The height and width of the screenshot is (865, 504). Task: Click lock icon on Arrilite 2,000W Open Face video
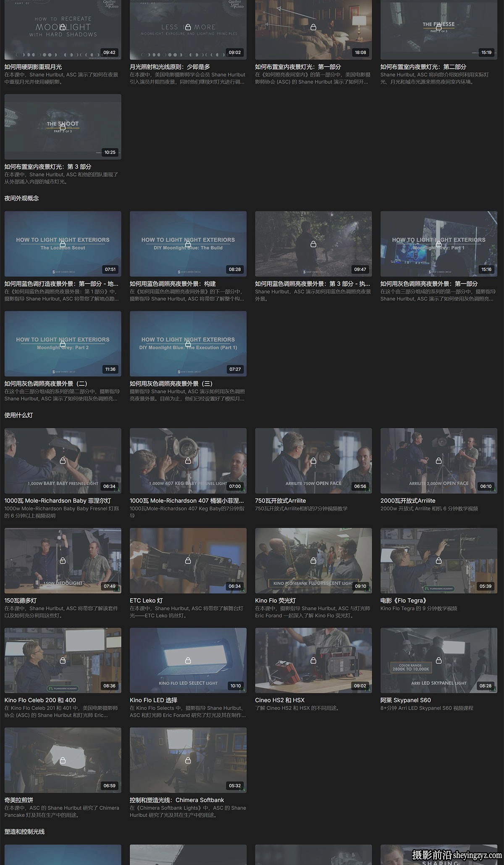pos(438,461)
